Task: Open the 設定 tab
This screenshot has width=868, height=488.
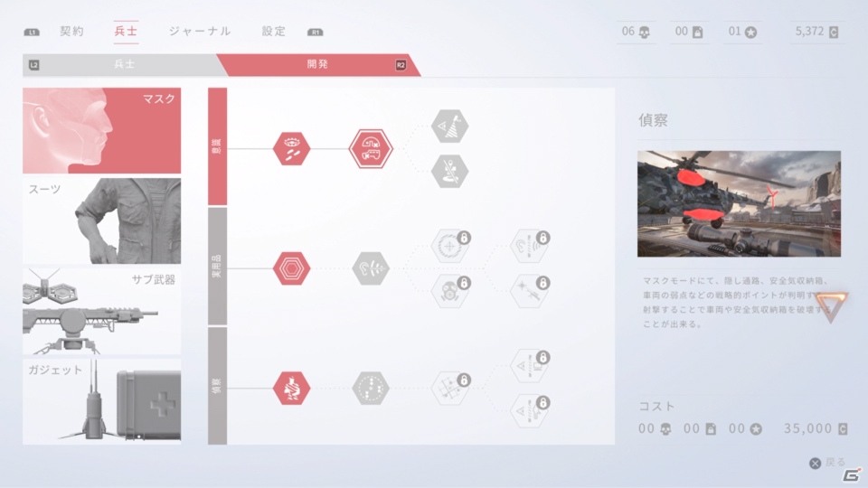Action: 274,32
